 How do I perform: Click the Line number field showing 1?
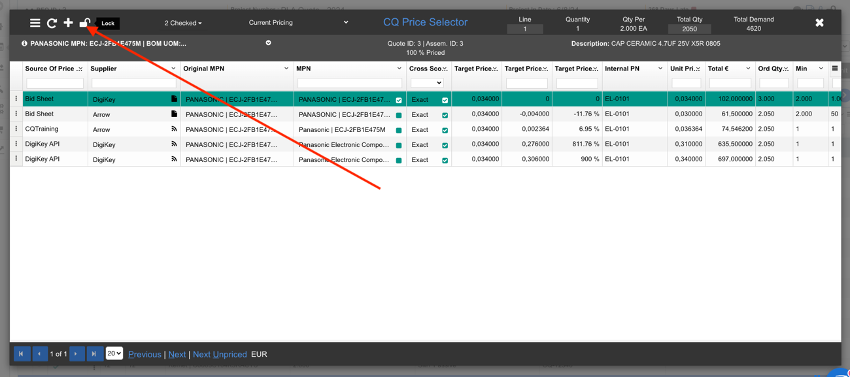(525, 29)
